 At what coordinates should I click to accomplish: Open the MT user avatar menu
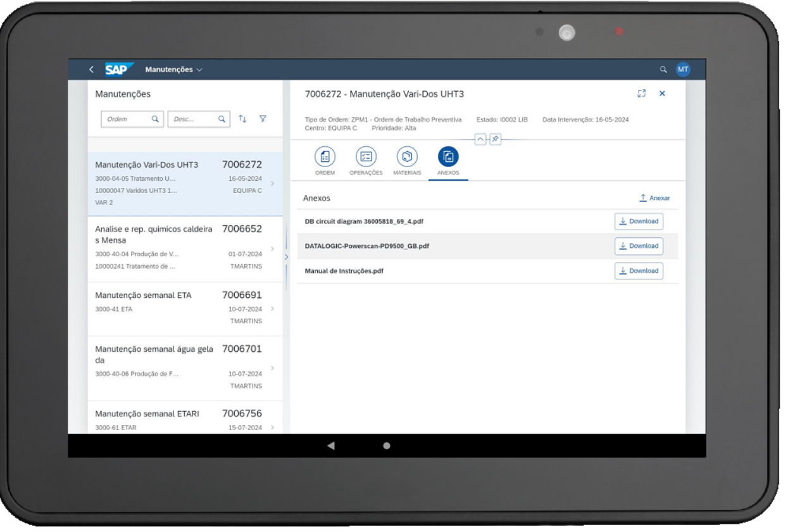pyautogui.click(x=682, y=70)
